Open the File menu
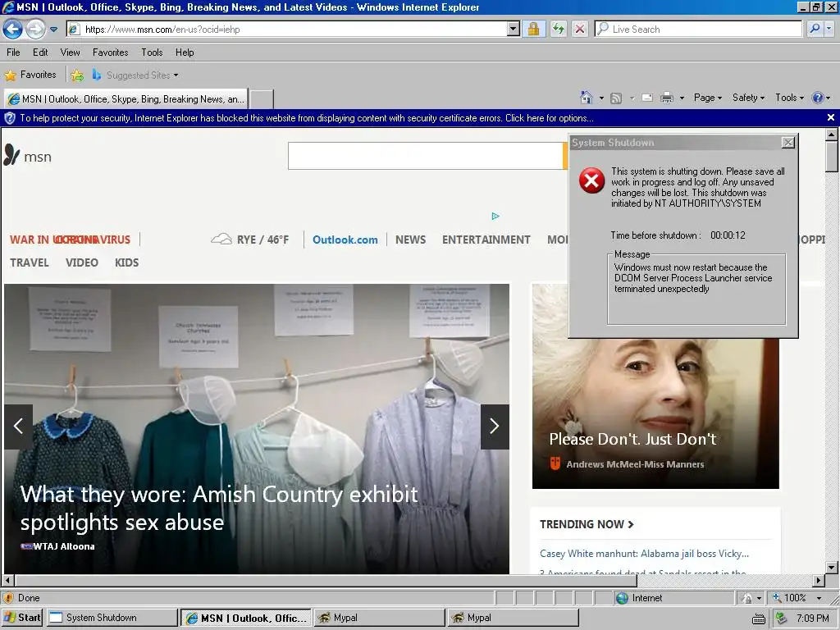The width and height of the screenshot is (840, 630). (13, 52)
